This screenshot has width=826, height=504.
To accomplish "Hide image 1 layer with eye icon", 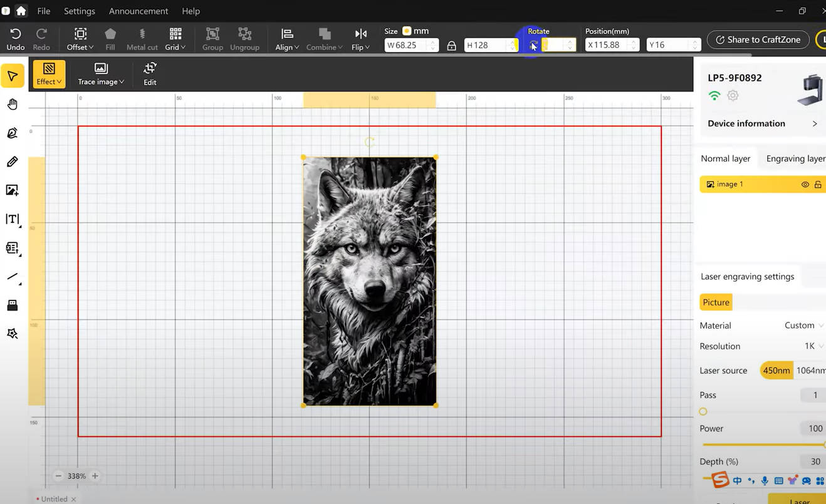I will [805, 185].
